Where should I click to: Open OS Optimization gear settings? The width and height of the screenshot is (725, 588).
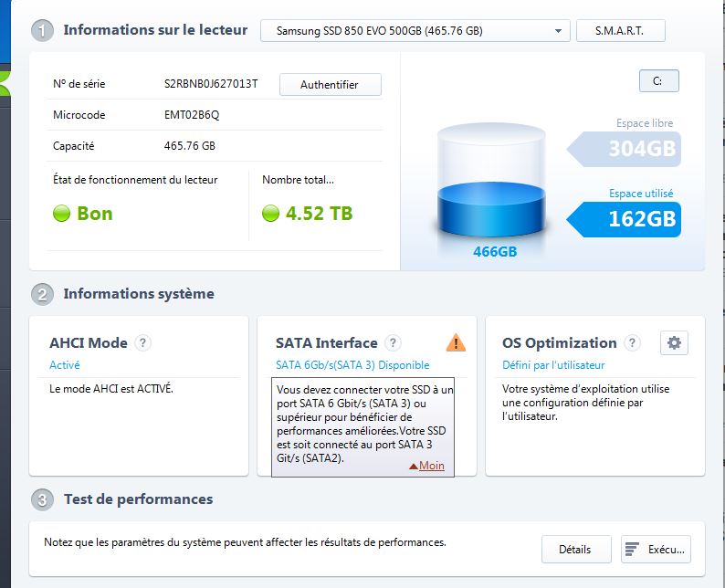click(674, 342)
